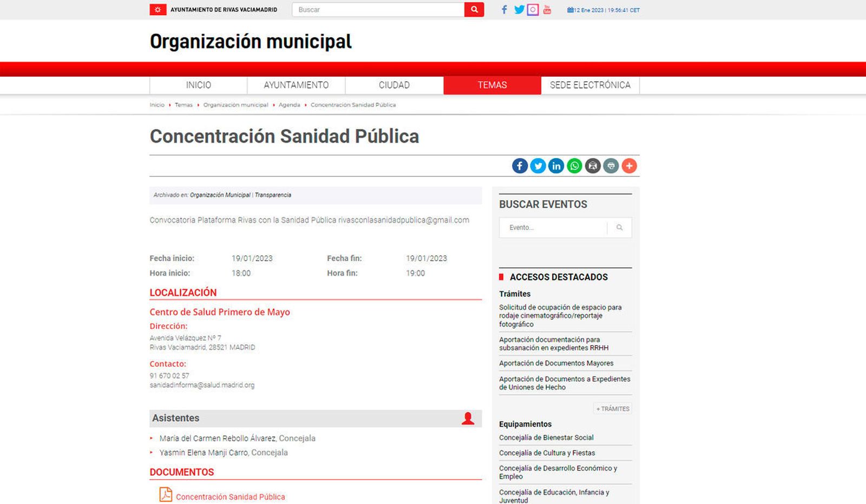Open Aportación documentación subsanación RRHH link
The width and height of the screenshot is (866, 504).
(554, 344)
